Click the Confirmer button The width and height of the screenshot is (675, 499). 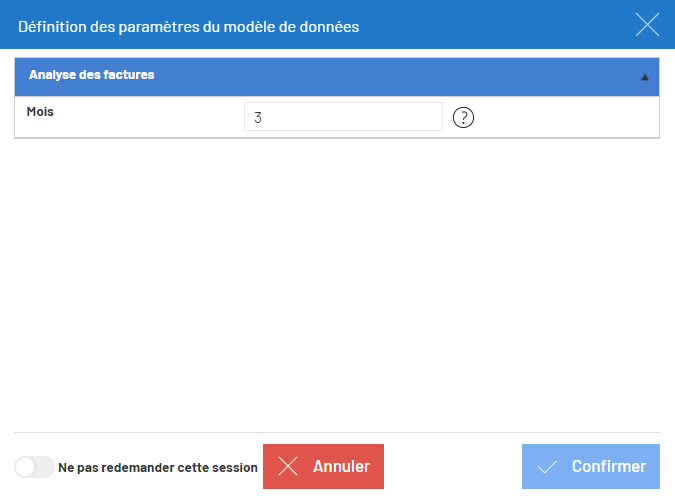(591, 466)
